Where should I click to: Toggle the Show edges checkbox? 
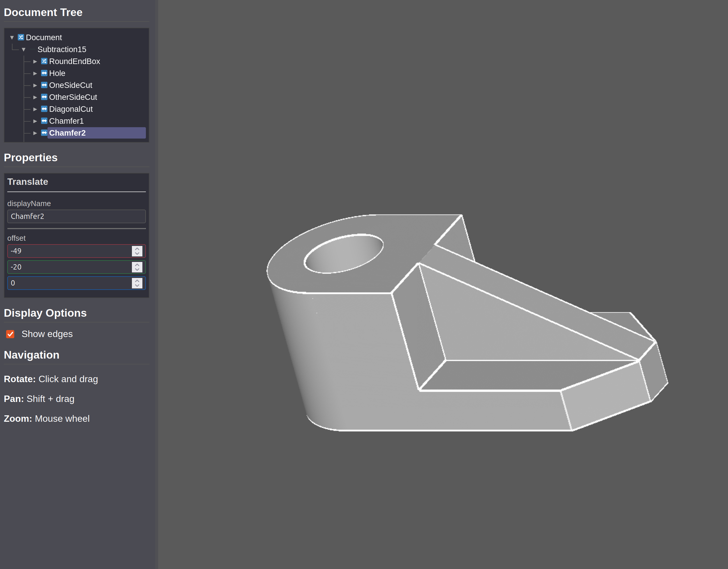(x=10, y=334)
